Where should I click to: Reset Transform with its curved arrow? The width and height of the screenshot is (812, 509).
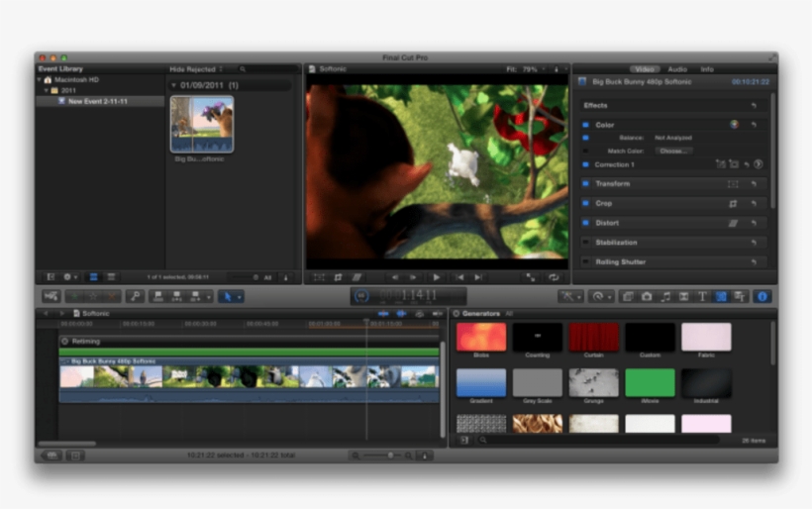pyautogui.click(x=754, y=184)
